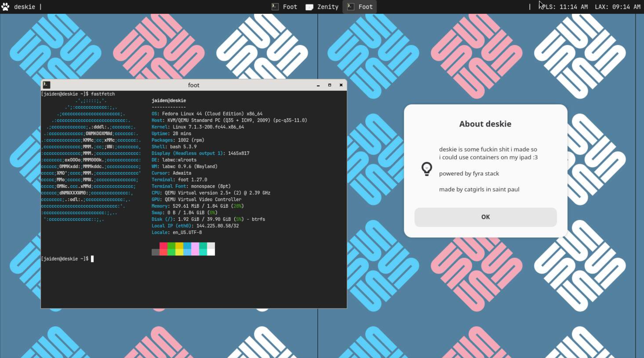This screenshot has height=358, width=644.
Task: Switch to the active Foot taskbar entry
Action: (360, 7)
